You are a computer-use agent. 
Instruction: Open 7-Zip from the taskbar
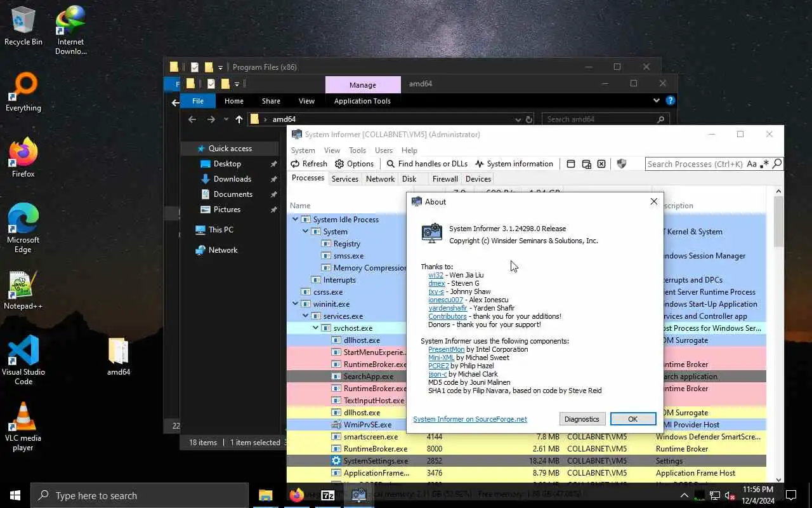click(x=328, y=495)
